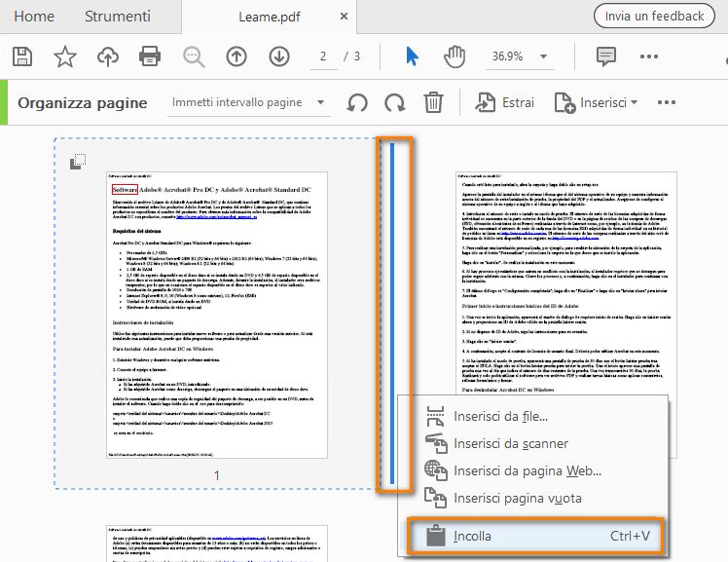728x562 pixels.
Task: Click the Save floppy disk icon
Action: click(22, 56)
